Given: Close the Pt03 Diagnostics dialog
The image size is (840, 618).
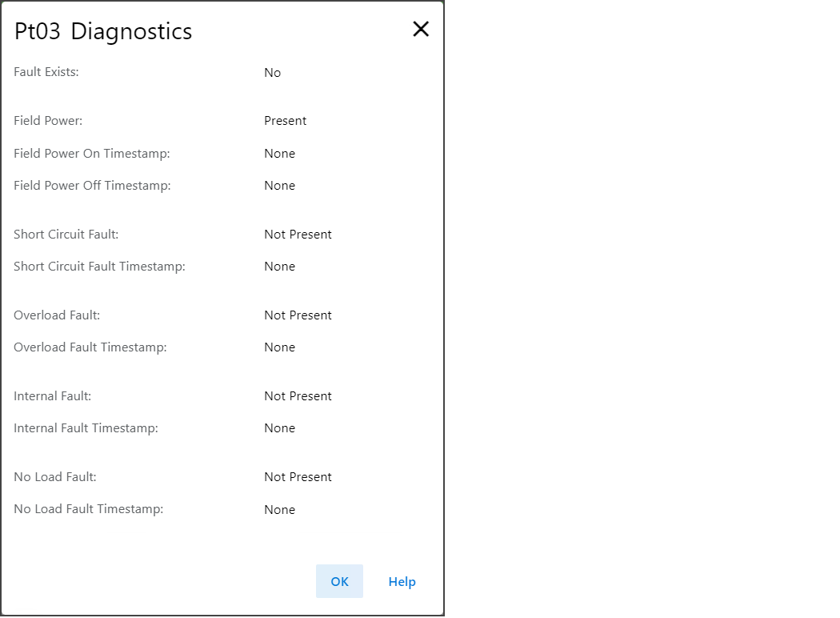Looking at the screenshot, I should [x=421, y=30].
